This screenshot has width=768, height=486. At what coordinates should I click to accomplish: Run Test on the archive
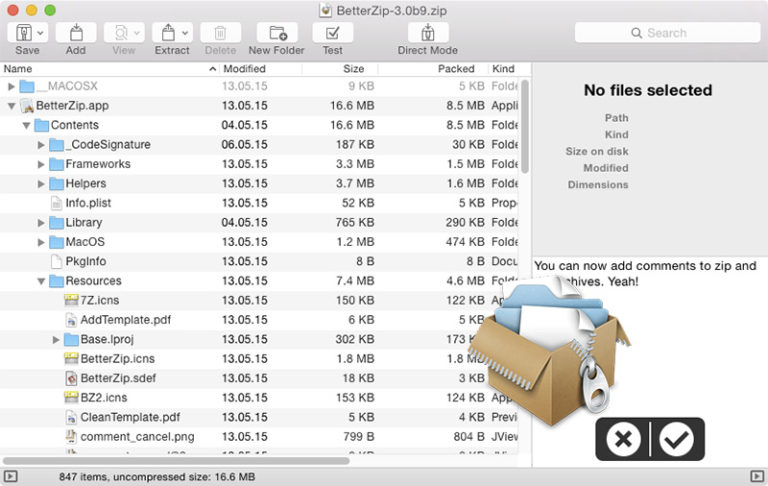coord(332,33)
